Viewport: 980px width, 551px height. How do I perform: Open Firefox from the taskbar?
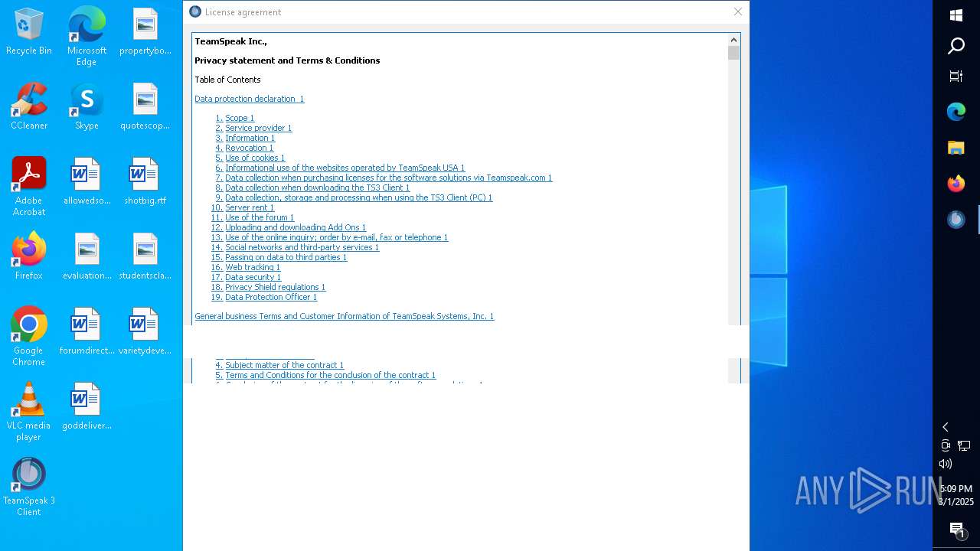point(956,184)
